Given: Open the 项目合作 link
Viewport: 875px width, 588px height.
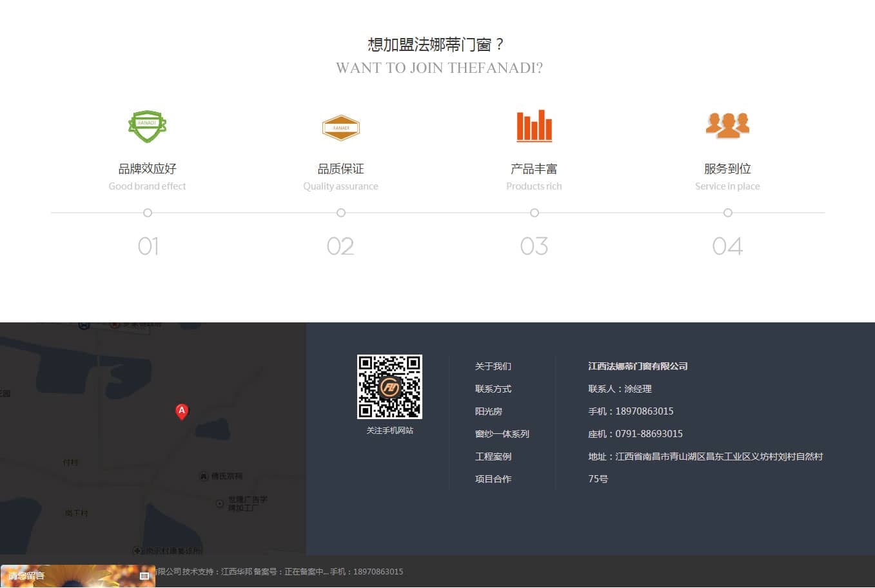Looking at the screenshot, I should [493, 479].
